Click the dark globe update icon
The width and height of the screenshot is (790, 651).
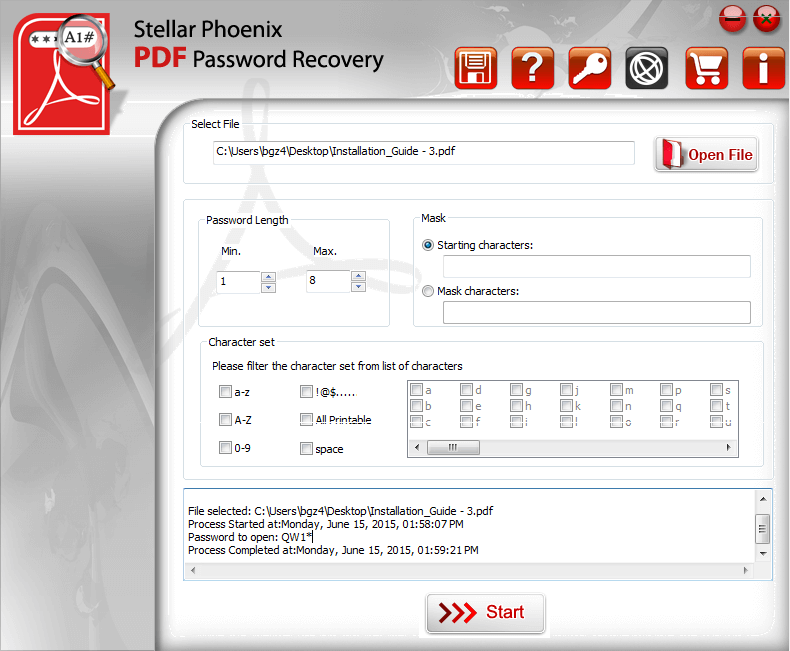pyautogui.click(x=646, y=69)
